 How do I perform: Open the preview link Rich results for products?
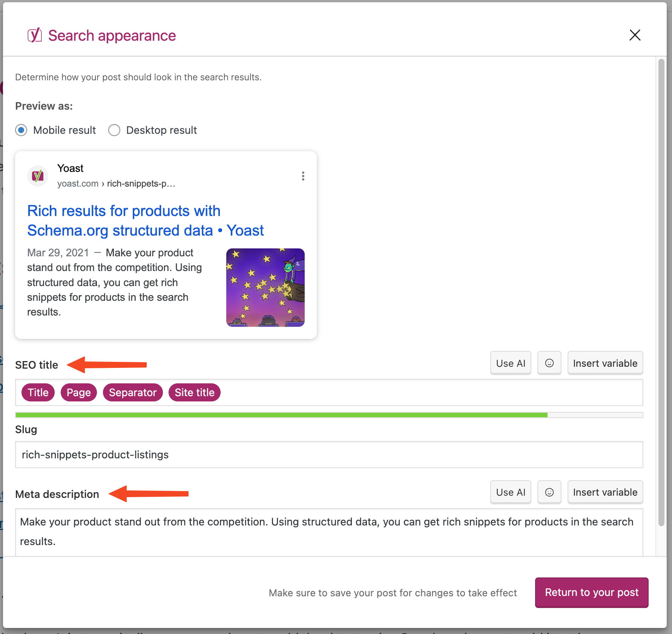(x=124, y=211)
